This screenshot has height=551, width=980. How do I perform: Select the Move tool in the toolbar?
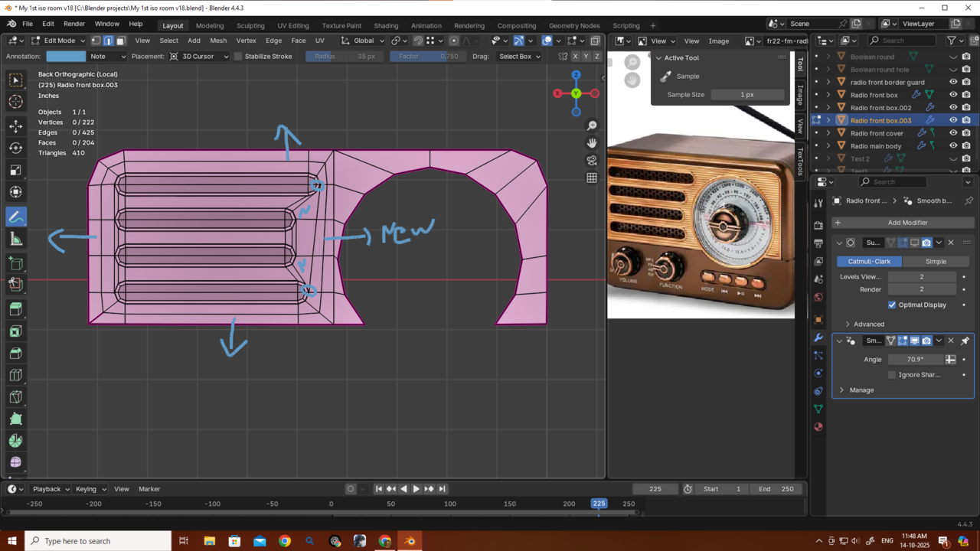tap(15, 126)
